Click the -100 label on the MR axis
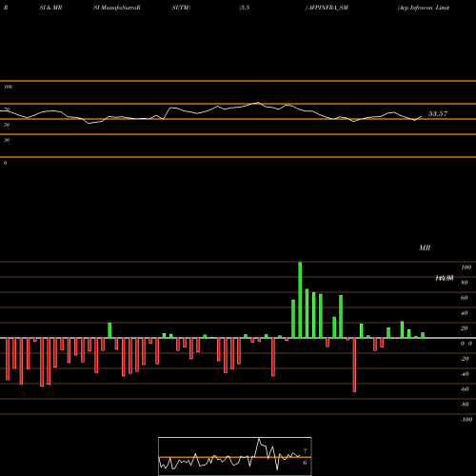 466,420
